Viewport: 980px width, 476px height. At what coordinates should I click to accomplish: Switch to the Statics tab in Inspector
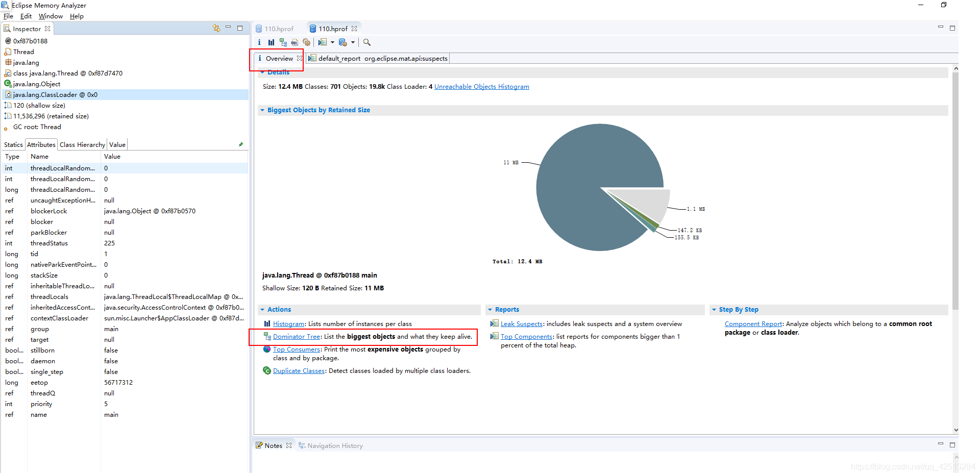(x=13, y=145)
